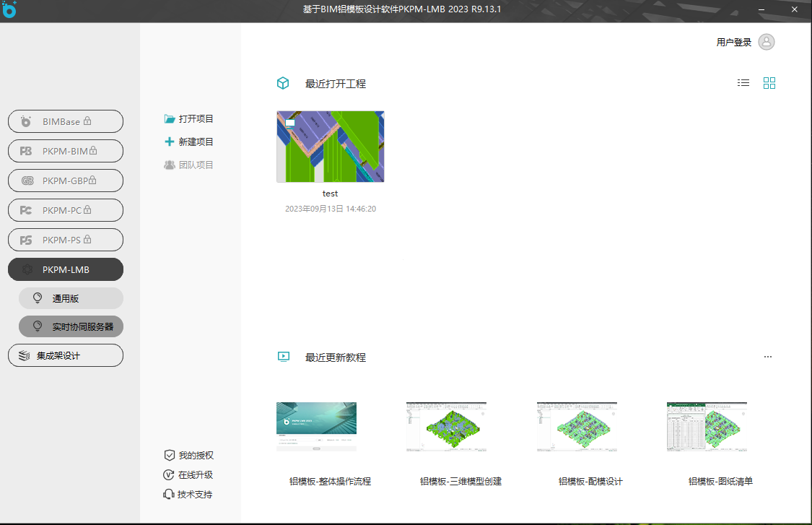Switch to grid view icon
This screenshot has width=812, height=525.
pos(769,83)
